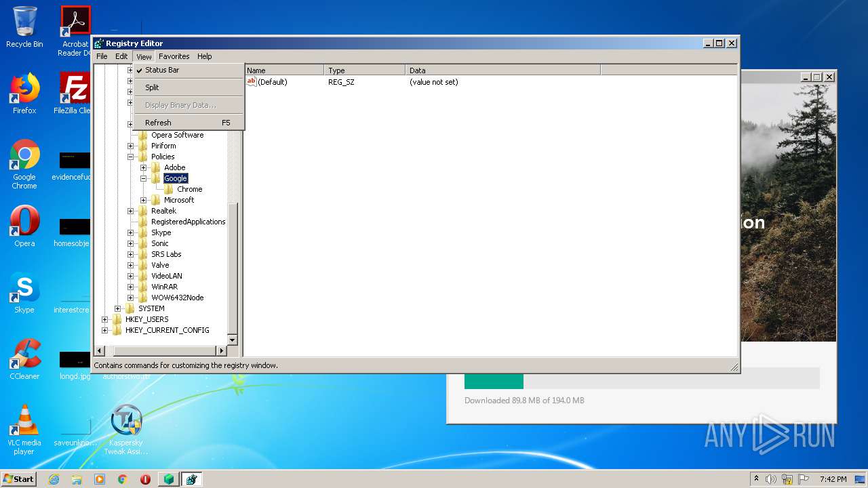This screenshot has height=488, width=868.
Task: Click the REG_SZ type cell
Action: tap(341, 82)
